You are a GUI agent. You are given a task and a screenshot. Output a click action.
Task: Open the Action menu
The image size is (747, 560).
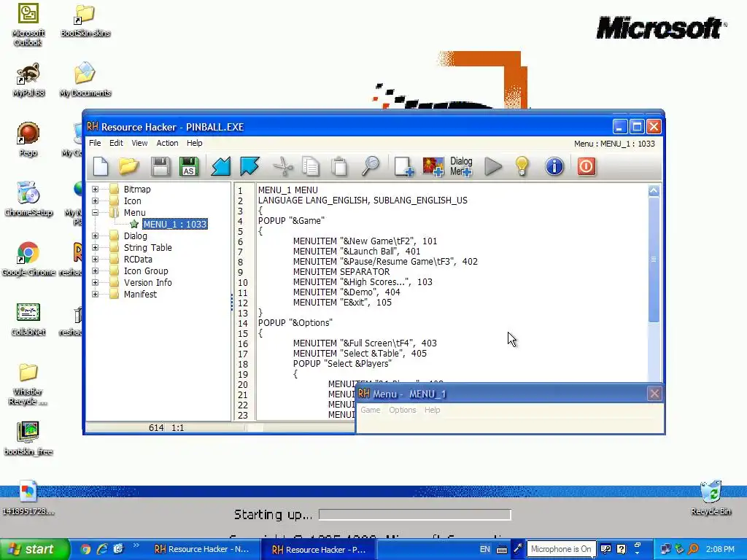click(x=167, y=143)
